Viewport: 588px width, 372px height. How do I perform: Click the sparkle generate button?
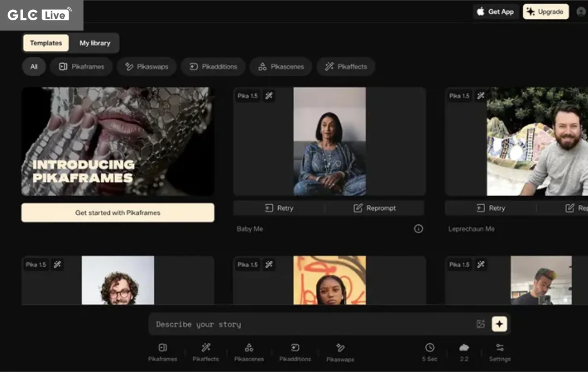[499, 324]
